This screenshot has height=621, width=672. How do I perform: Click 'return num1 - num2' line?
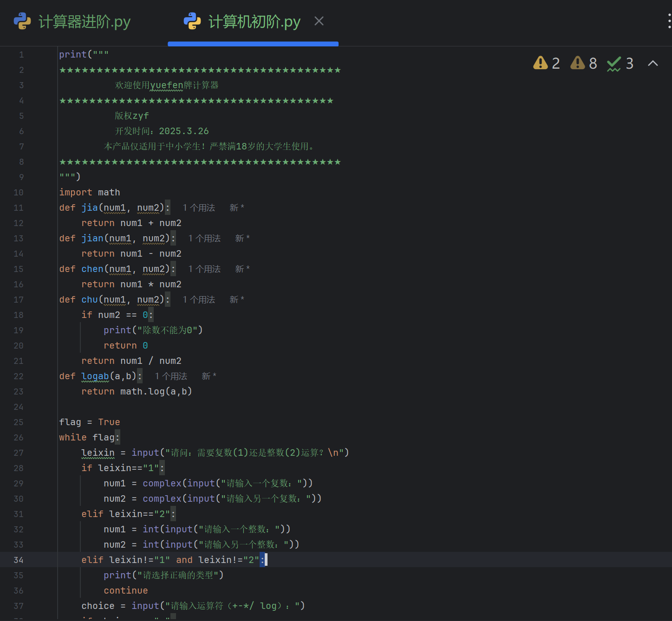tap(131, 253)
